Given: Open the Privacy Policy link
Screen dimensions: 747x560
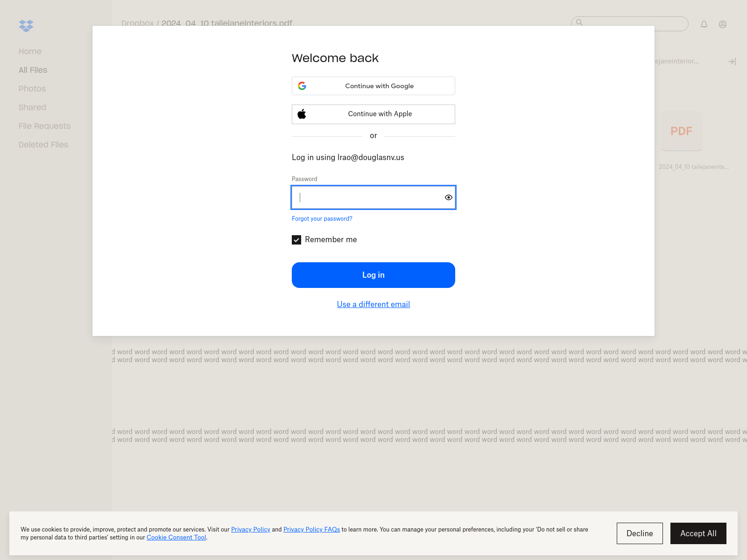Looking at the screenshot, I should 251,529.
